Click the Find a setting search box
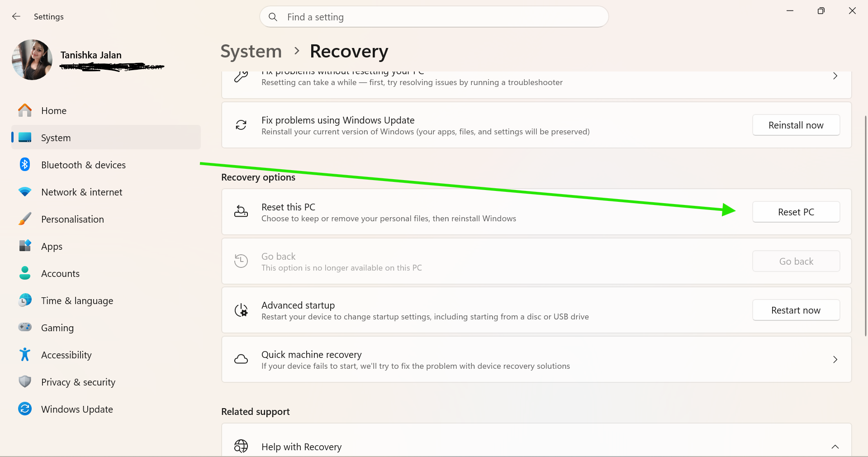 tap(434, 17)
